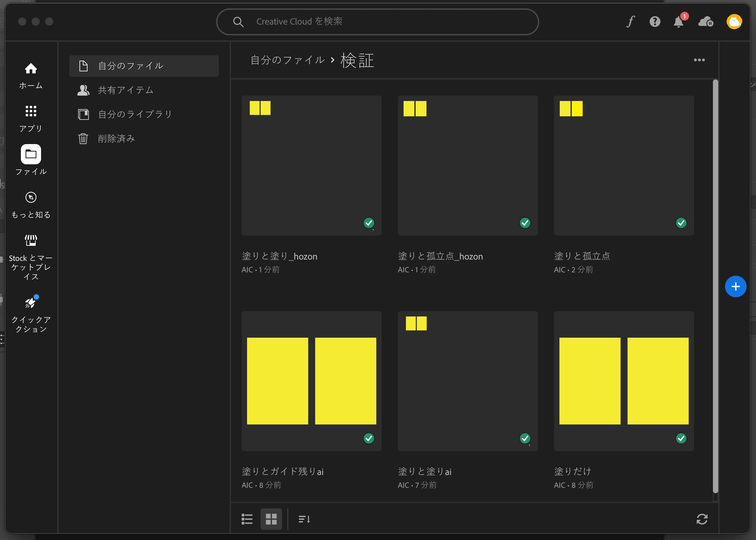Select 共有アイテム in file navigation
This screenshot has width=756, height=540.
125,90
